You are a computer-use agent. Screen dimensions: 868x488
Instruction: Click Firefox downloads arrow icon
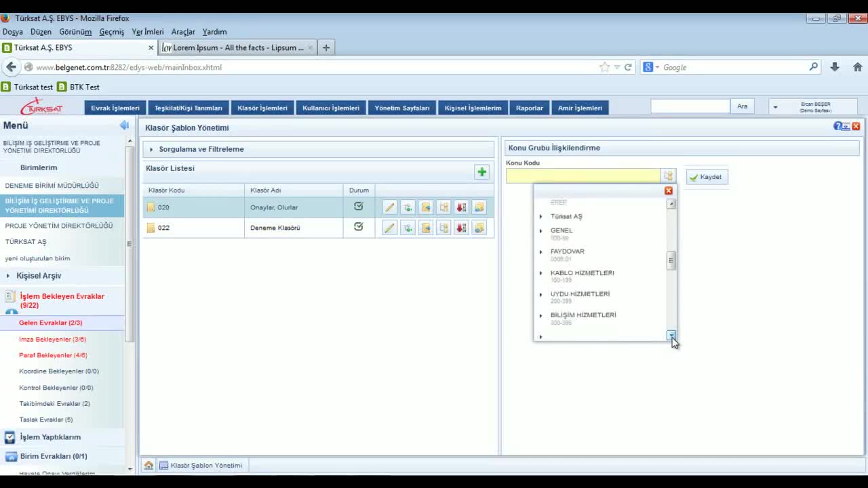(835, 67)
